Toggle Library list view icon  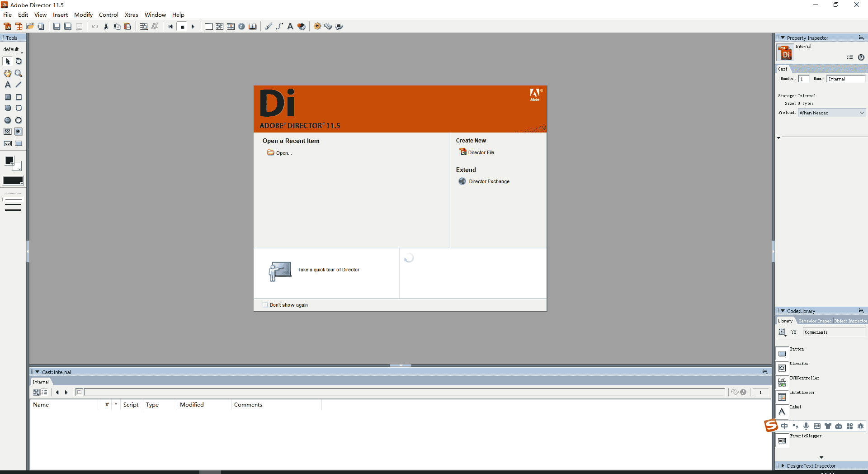pyautogui.click(x=793, y=332)
